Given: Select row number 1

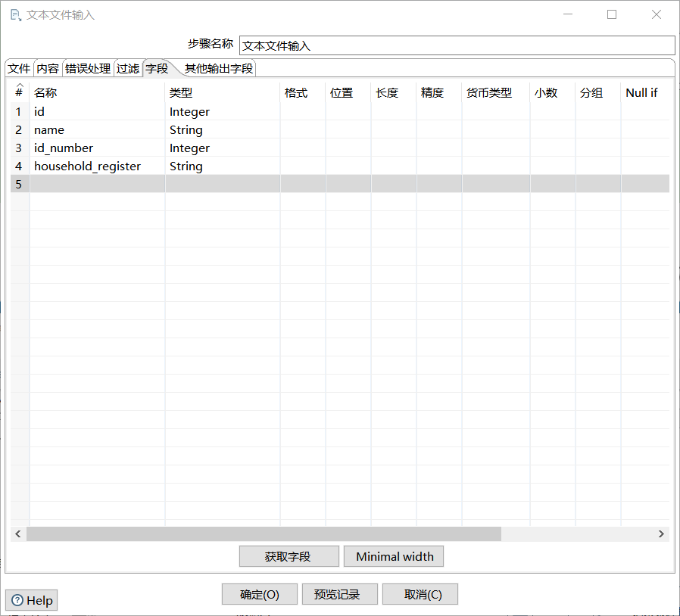Looking at the screenshot, I should coord(20,111).
